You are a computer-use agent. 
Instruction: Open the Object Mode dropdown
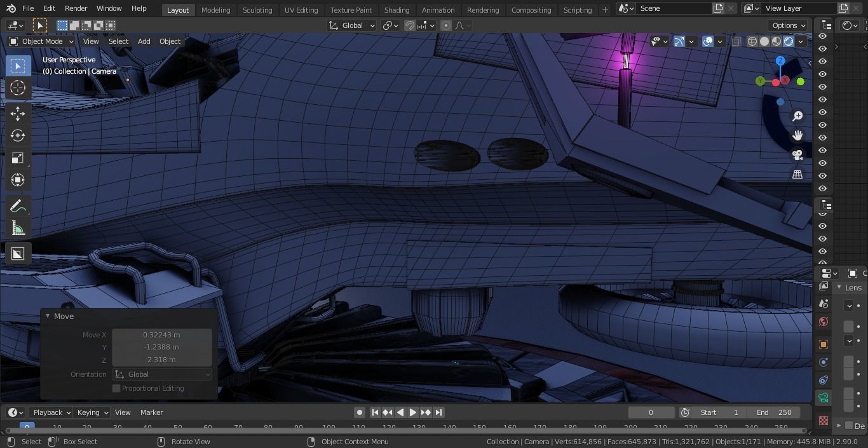(41, 41)
